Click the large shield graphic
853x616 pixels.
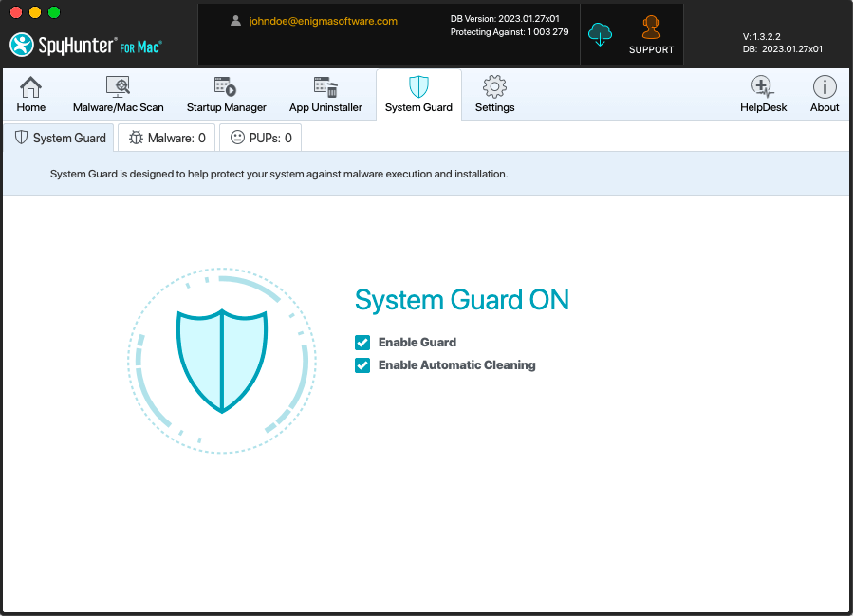pos(222,359)
